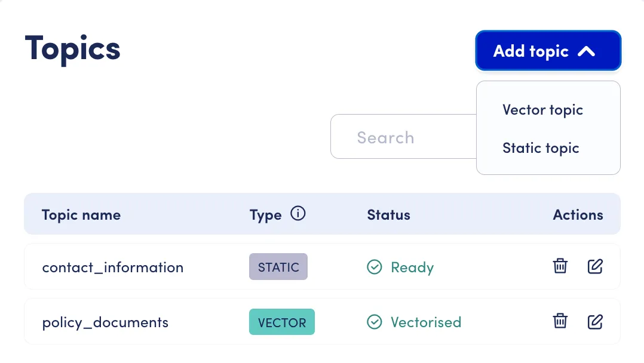
Task: Click the Actions column header
Action: tap(578, 215)
